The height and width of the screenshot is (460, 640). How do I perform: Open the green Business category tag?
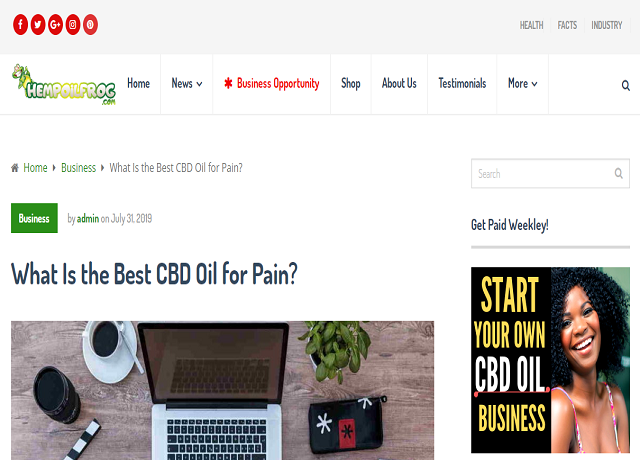[x=34, y=218]
